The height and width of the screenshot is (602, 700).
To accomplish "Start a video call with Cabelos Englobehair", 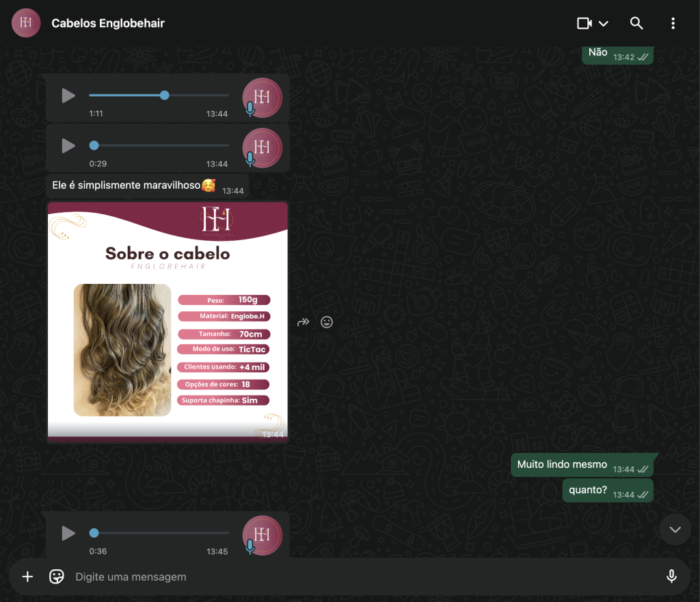I will pyautogui.click(x=584, y=23).
